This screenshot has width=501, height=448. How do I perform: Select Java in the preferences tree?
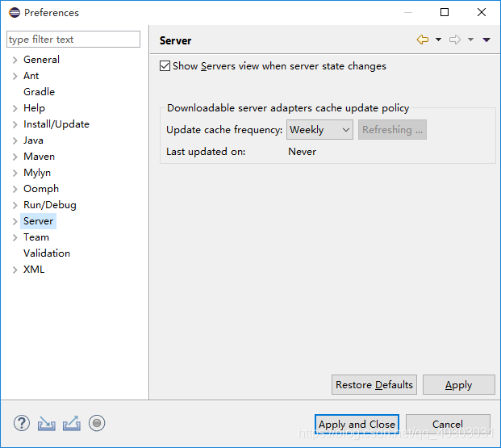point(33,140)
